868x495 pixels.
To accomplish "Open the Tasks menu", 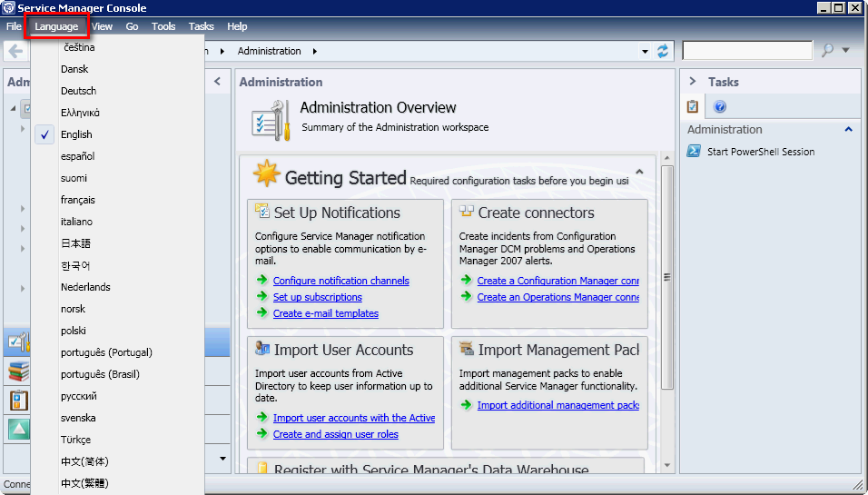I will (201, 26).
